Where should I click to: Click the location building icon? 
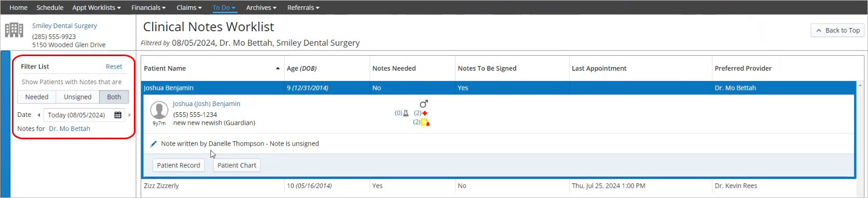pos(14,30)
